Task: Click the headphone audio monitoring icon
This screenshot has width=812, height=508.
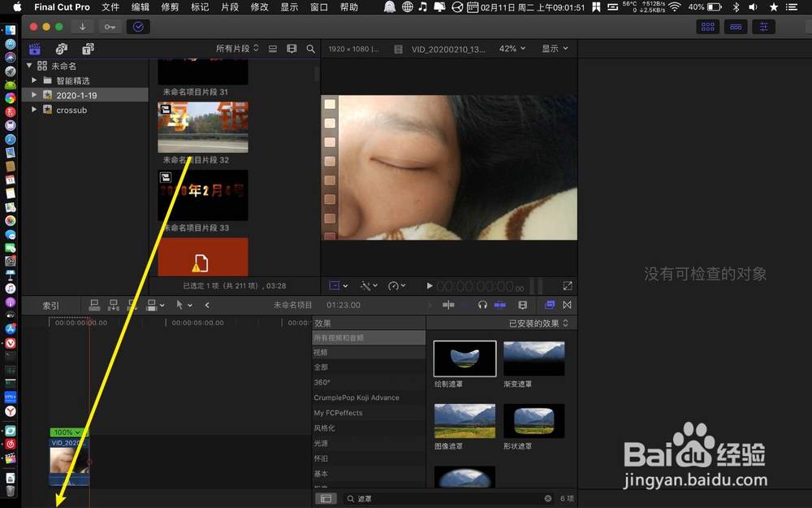Action: click(x=484, y=305)
